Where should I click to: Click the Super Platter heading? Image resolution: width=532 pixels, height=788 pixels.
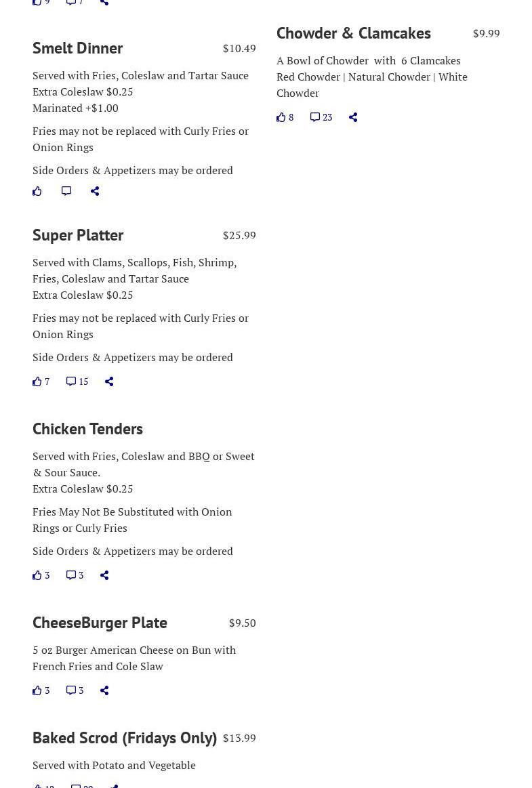click(78, 235)
